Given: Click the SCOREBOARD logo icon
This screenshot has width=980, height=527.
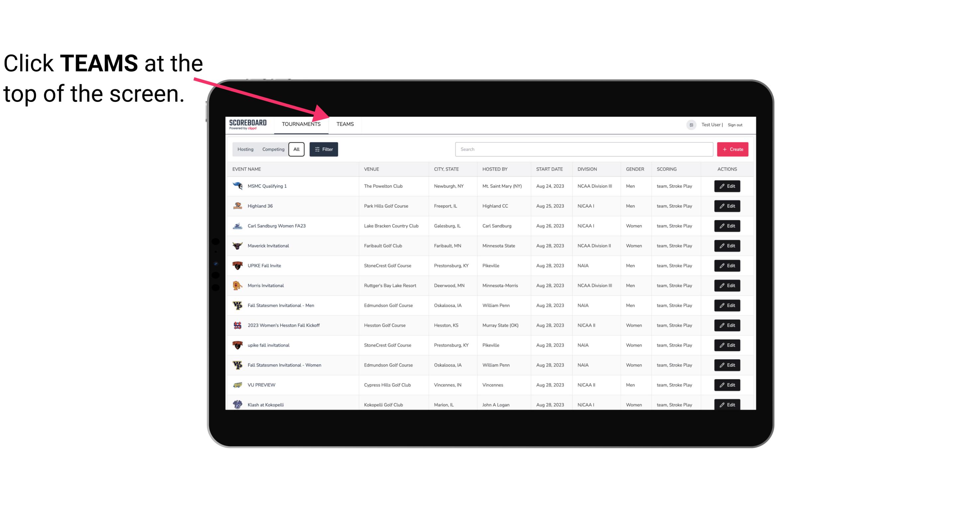Looking at the screenshot, I should point(247,124).
